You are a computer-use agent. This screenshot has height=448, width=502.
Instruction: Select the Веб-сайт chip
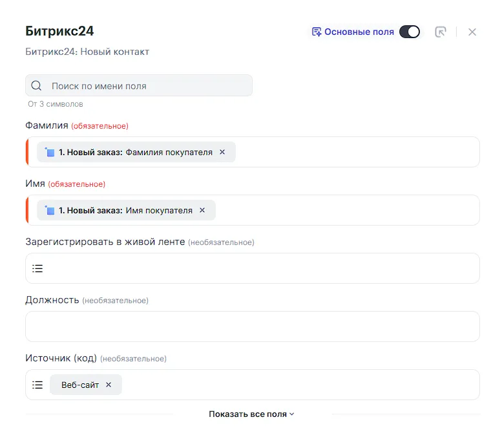click(80, 385)
